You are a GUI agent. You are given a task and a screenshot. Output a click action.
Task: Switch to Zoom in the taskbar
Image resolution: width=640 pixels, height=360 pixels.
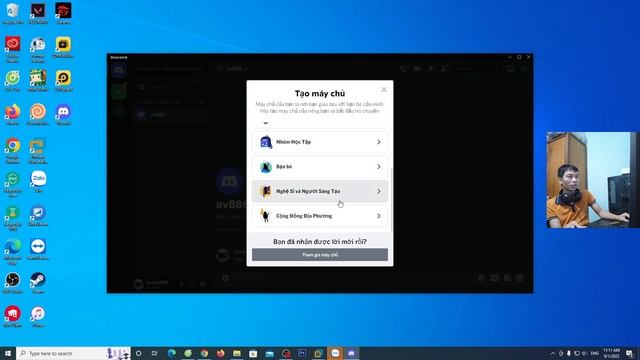[335, 353]
